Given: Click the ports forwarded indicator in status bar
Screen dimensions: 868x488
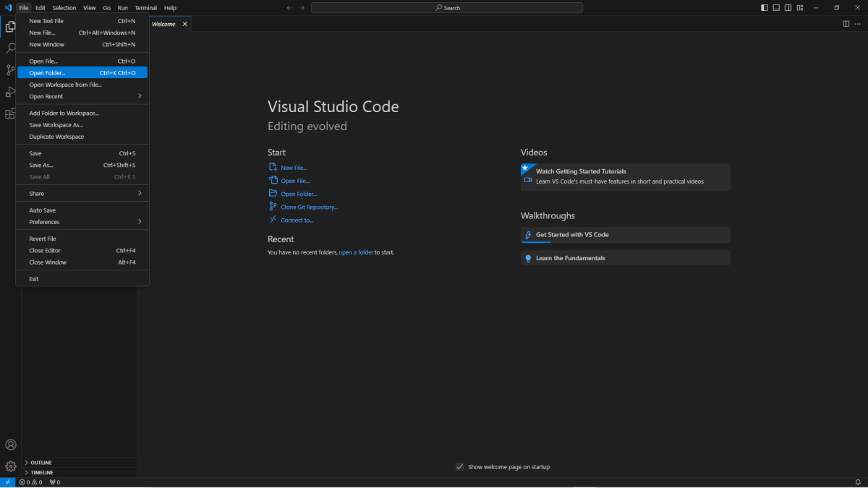Looking at the screenshot, I should coord(54,482).
